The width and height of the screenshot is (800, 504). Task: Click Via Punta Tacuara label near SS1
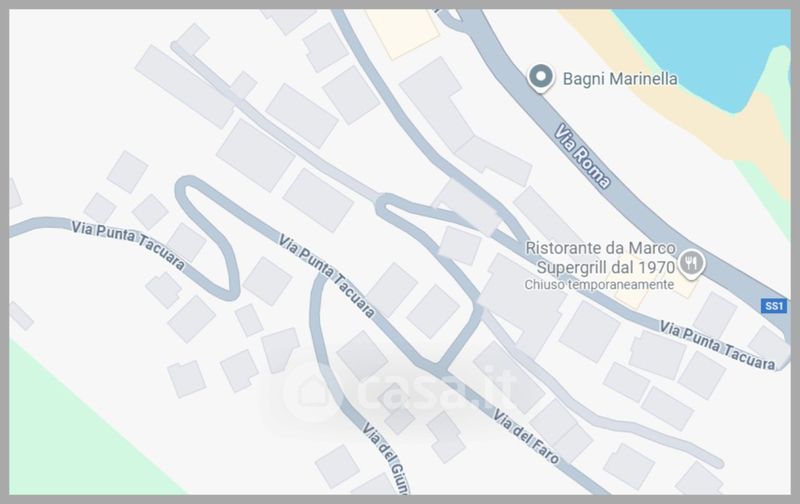[x=717, y=345]
